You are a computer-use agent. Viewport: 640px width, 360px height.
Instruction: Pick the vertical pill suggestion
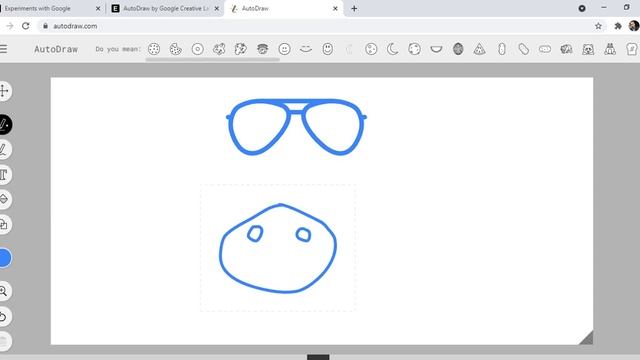(x=502, y=49)
